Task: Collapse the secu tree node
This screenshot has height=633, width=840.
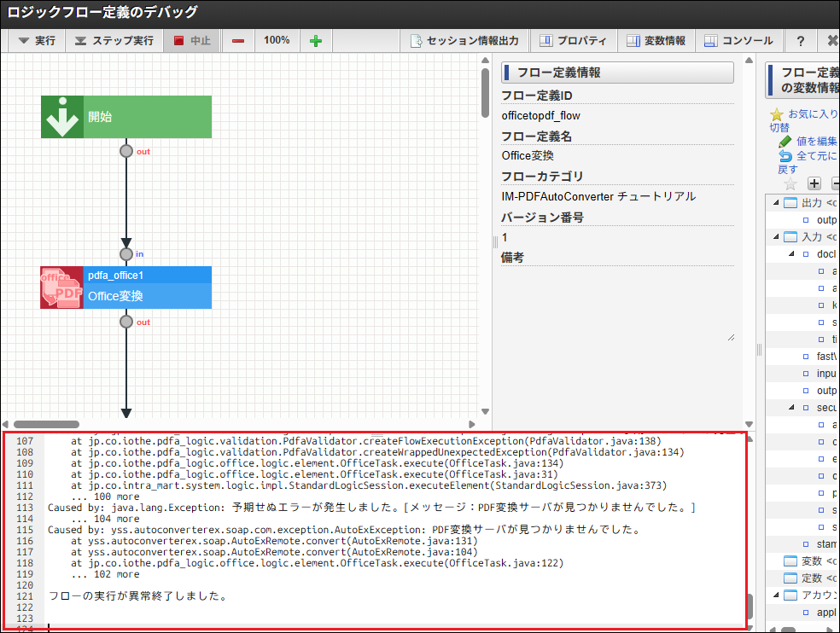Action: [792, 408]
